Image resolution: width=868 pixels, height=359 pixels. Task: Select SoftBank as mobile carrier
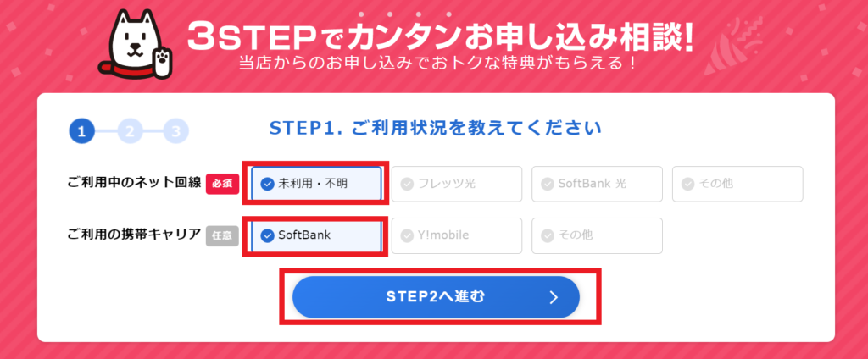pyautogui.click(x=316, y=235)
